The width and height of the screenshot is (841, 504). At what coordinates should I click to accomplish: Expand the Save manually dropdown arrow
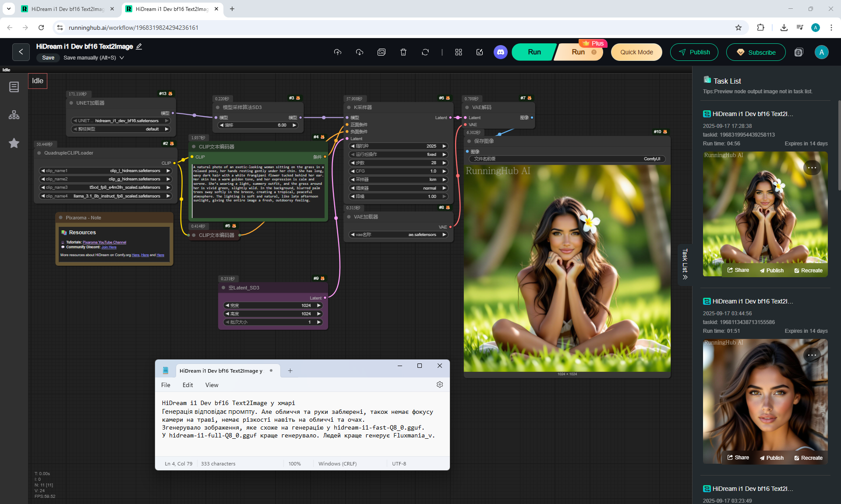click(122, 58)
